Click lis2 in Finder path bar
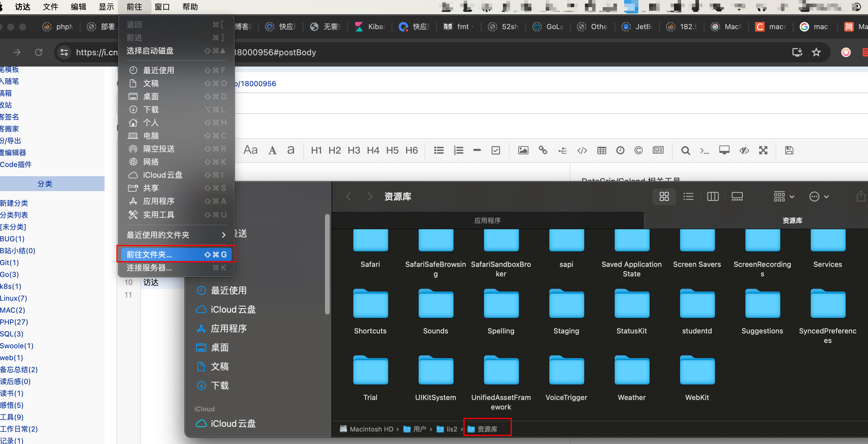The width and height of the screenshot is (868, 444). 447,429
